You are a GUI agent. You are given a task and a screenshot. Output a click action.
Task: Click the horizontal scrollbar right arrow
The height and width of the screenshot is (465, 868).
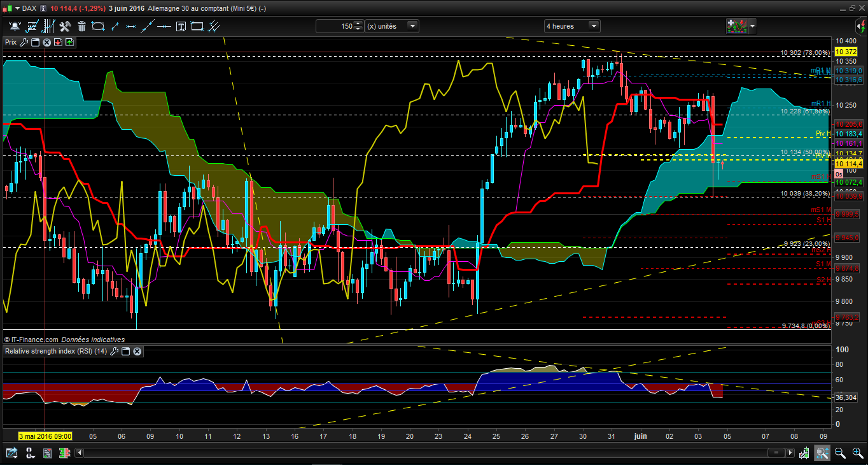790,453
